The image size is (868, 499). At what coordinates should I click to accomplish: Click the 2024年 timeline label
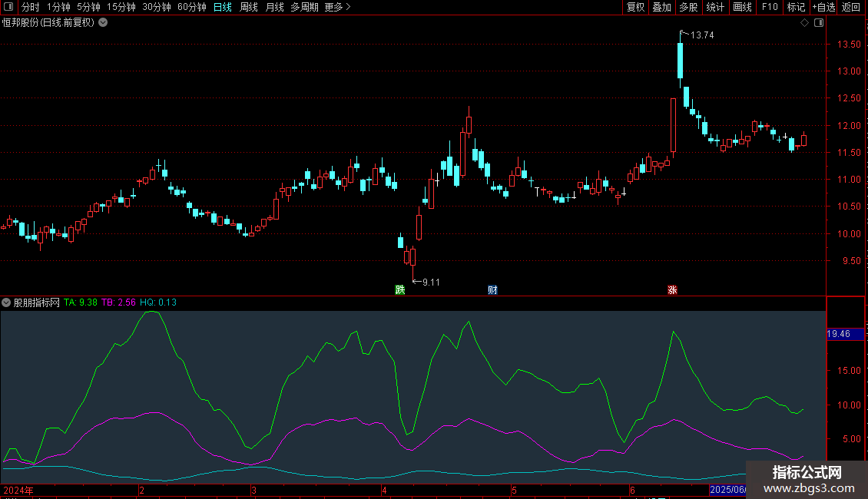pos(18,490)
